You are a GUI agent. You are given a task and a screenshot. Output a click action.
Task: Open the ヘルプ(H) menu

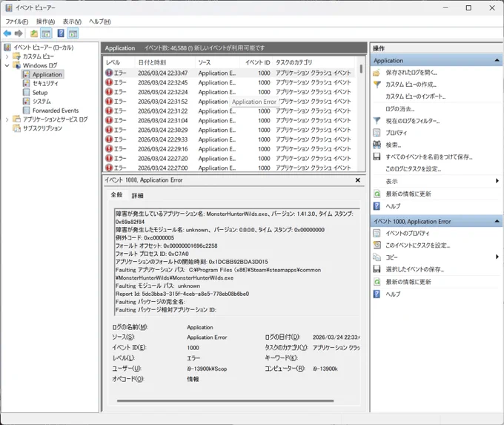coord(99,22)
